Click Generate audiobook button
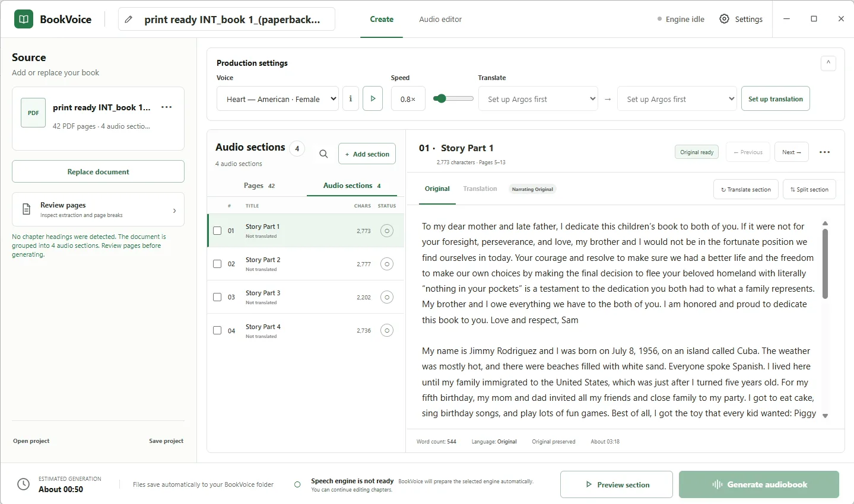The image size is (854, 504). click(759, 484)
